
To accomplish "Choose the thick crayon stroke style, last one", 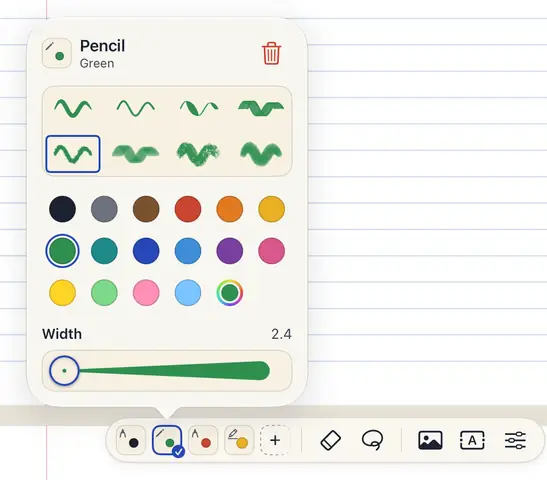I will coord(261,154).
